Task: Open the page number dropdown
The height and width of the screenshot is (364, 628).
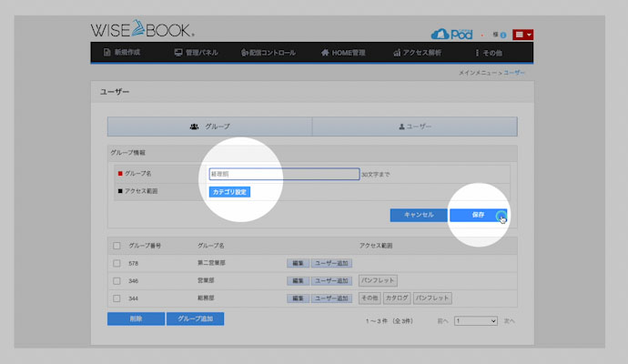Action: point(476,321)
